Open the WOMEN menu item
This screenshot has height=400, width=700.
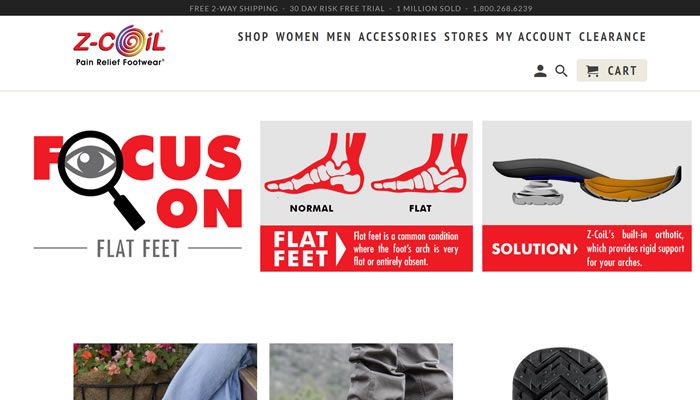pos(297,37)
